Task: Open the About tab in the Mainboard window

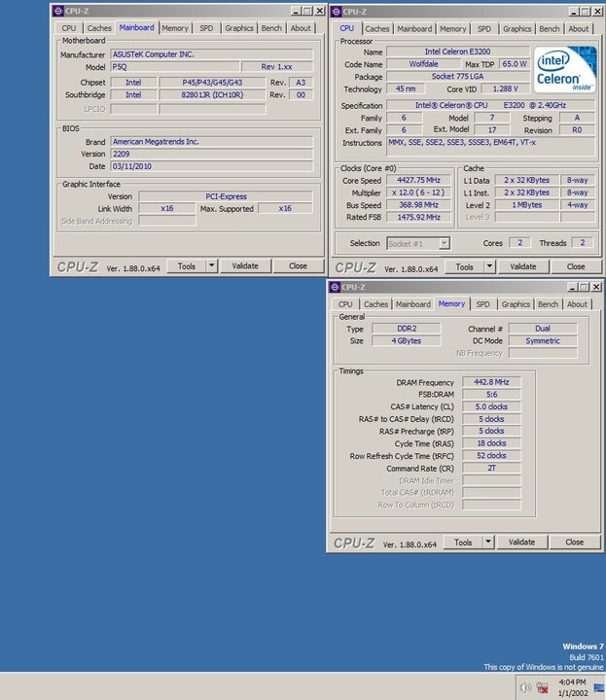Action: tap(301, 27)
